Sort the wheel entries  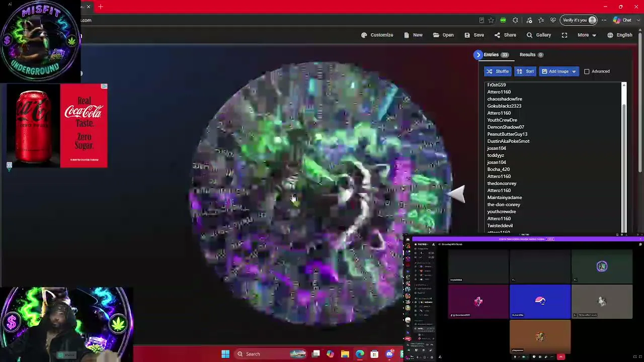(x=525, y=71)
